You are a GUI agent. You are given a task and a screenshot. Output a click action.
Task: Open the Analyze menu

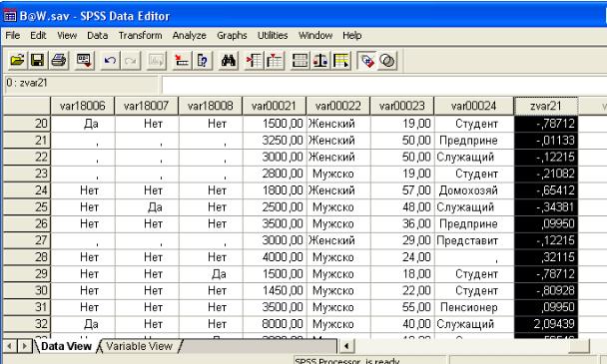pyautogui.click(x=190, y=36)
